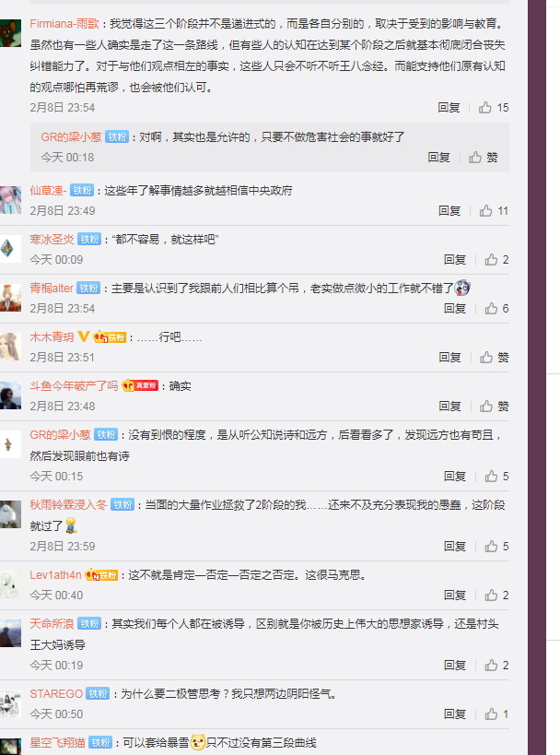560x755 pixels.
Task: Open 青桐alter's avatar thumbnail
Action: pos(9,297)
